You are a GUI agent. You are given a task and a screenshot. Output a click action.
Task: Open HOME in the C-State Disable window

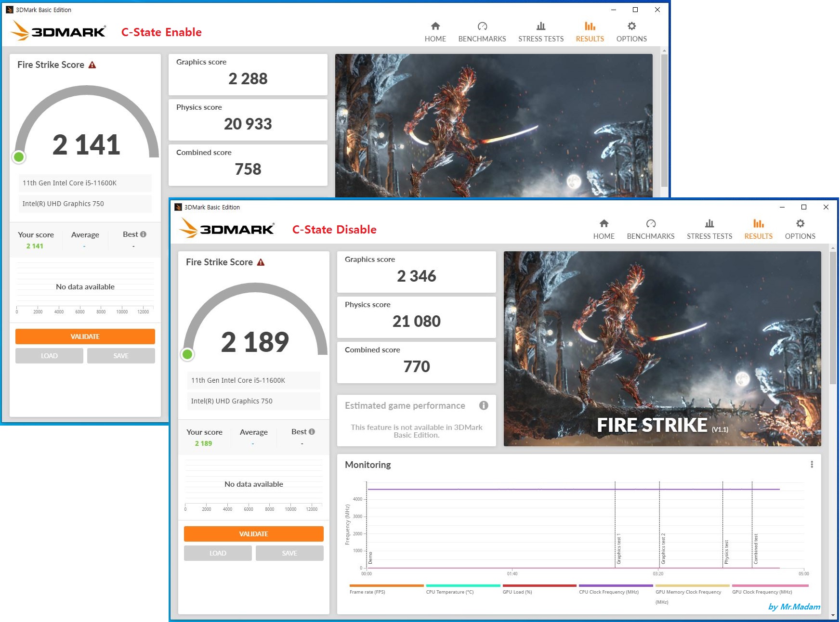[604, 229]
